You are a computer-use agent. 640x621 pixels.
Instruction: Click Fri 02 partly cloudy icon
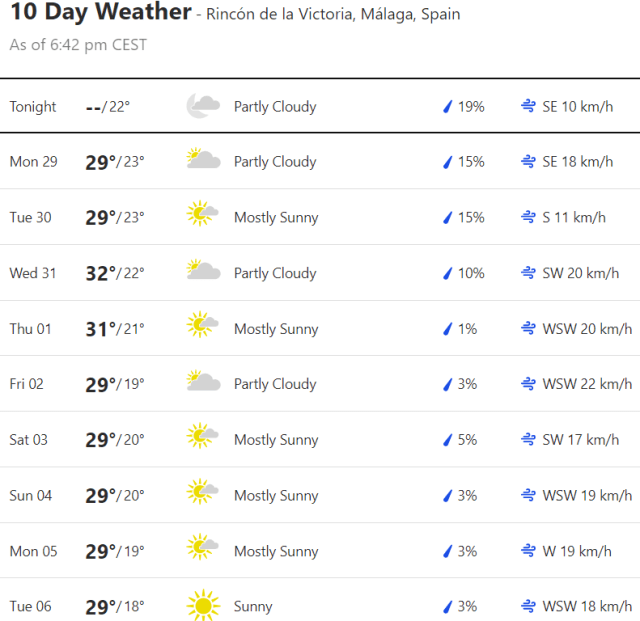[203, 384]
